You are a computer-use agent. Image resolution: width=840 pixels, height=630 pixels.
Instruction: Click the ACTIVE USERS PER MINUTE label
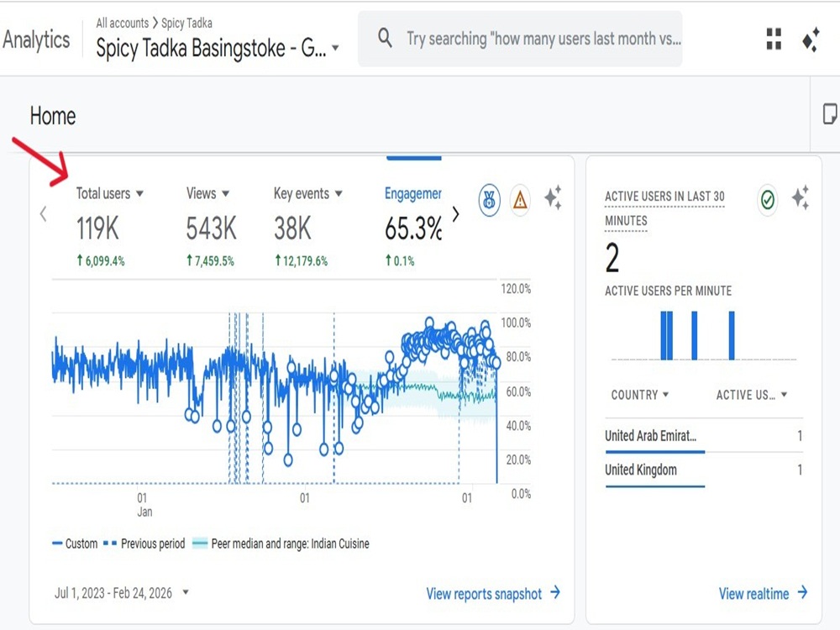point(668,291)
